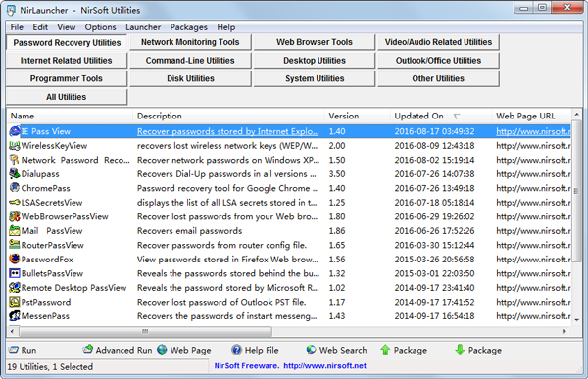Switch to Disk Utilities category

(190, 78)
